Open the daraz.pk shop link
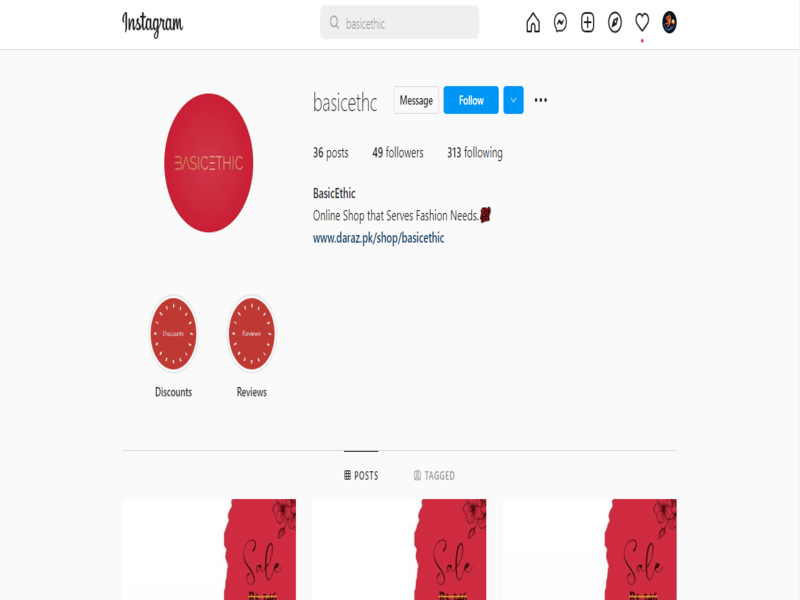800x600 pixels. 379,238
